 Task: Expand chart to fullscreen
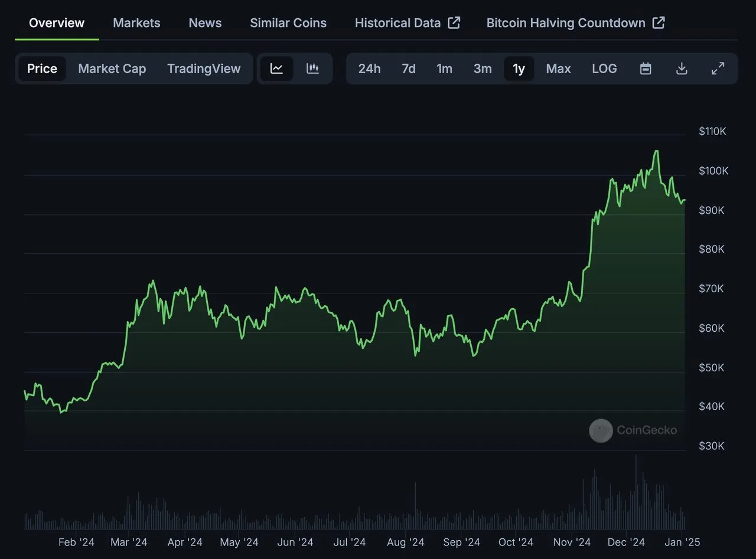(x=718, y=68)
